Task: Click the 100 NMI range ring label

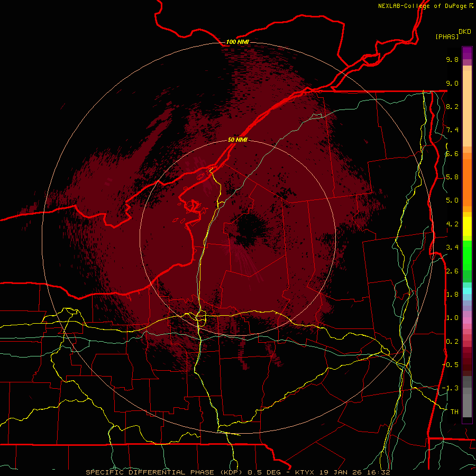Action: coord(237,42)
